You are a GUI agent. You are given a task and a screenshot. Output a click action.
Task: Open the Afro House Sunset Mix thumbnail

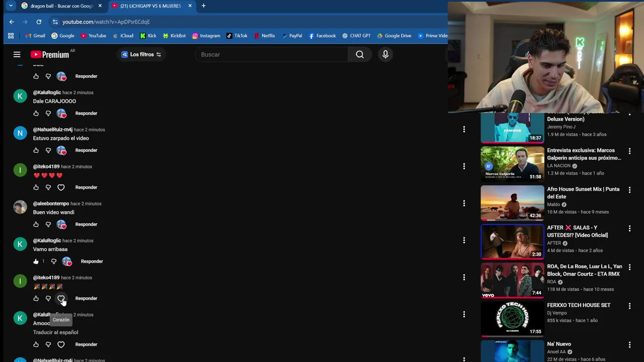tap(512, 203)
